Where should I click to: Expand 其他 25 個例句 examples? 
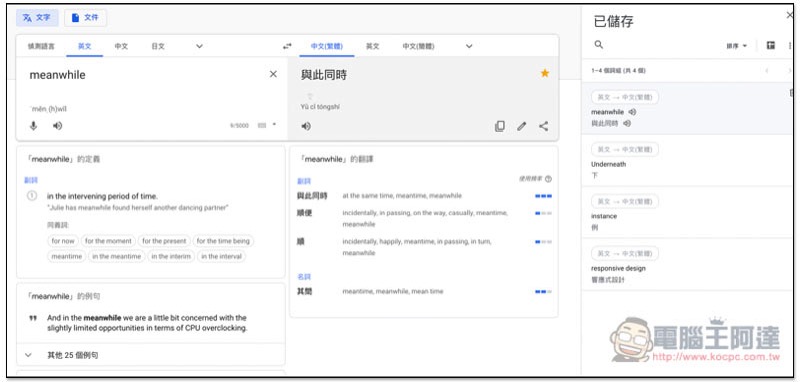[151, 355]
